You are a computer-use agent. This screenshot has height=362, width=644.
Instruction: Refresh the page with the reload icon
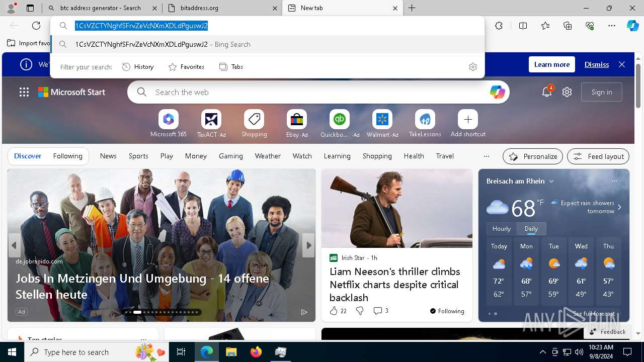pyautogui.click(x=36, y=26)
